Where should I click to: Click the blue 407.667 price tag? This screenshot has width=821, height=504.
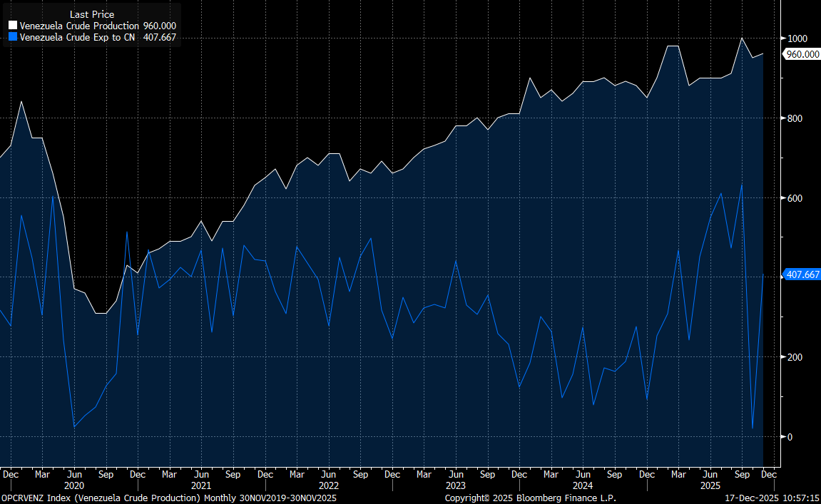[x=802, y=274]
